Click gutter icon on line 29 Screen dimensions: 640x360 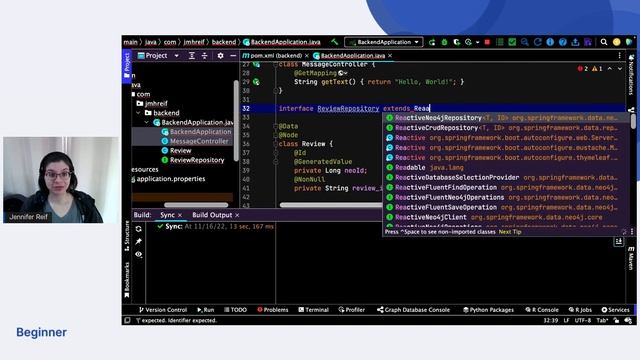256,82
